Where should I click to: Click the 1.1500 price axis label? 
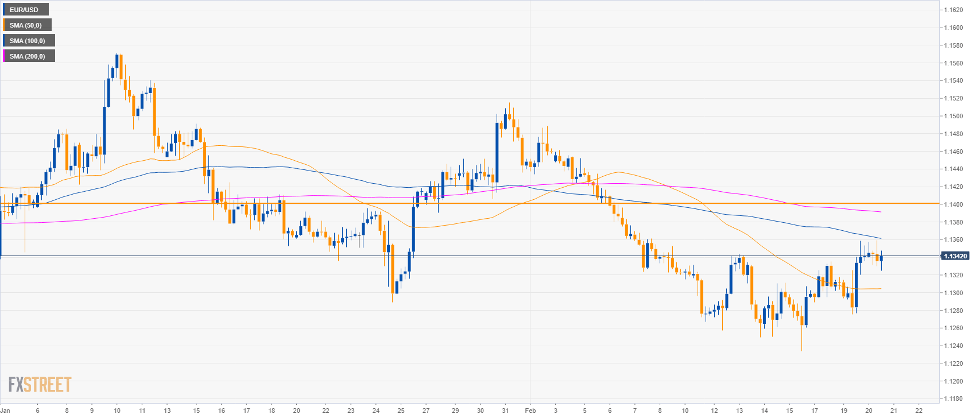coord(954,116)
